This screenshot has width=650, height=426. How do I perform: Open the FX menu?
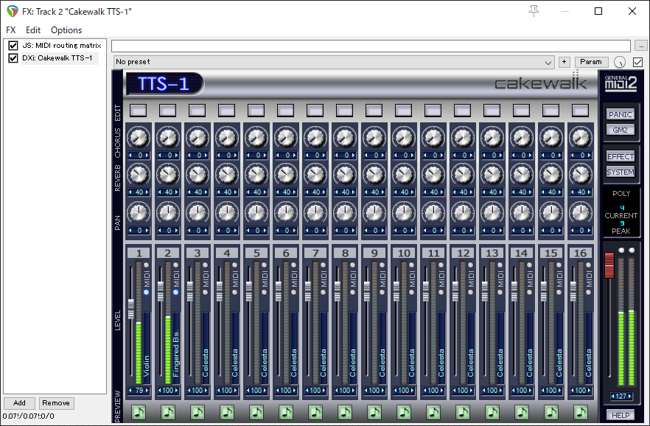click(11, 30)
